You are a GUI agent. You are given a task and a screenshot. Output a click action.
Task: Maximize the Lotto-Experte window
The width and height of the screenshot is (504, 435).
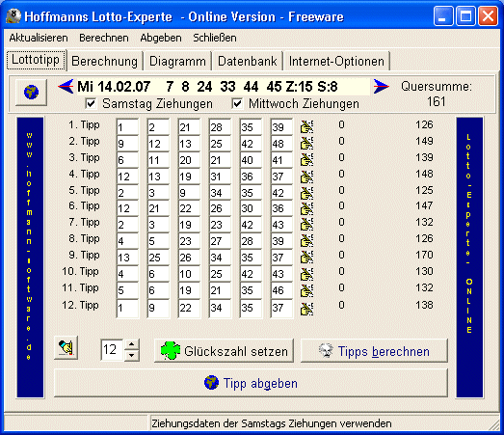pos(465,16)
